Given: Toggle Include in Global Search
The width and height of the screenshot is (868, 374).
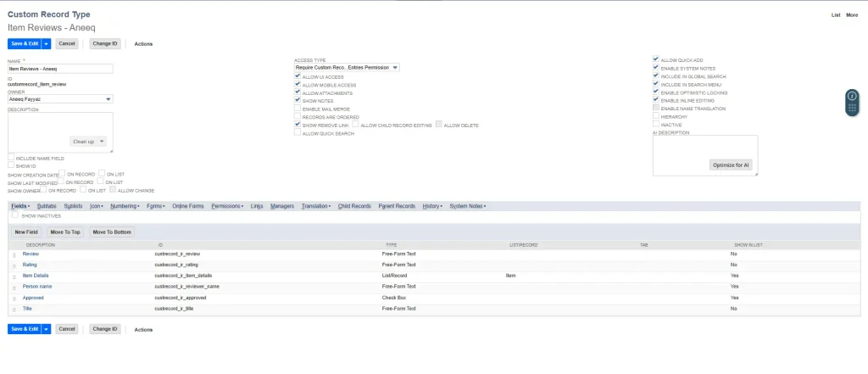Looking at the screenshot, I should point(656,75).
